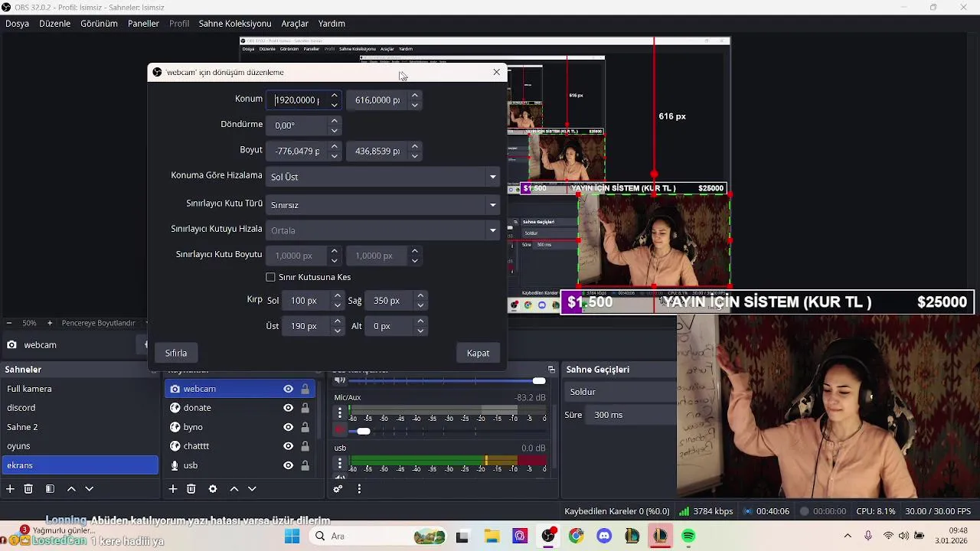Increase Döndürme rotation with up arrow
The width and height of the screenshot is (980, 551).
tap(334, 120)
